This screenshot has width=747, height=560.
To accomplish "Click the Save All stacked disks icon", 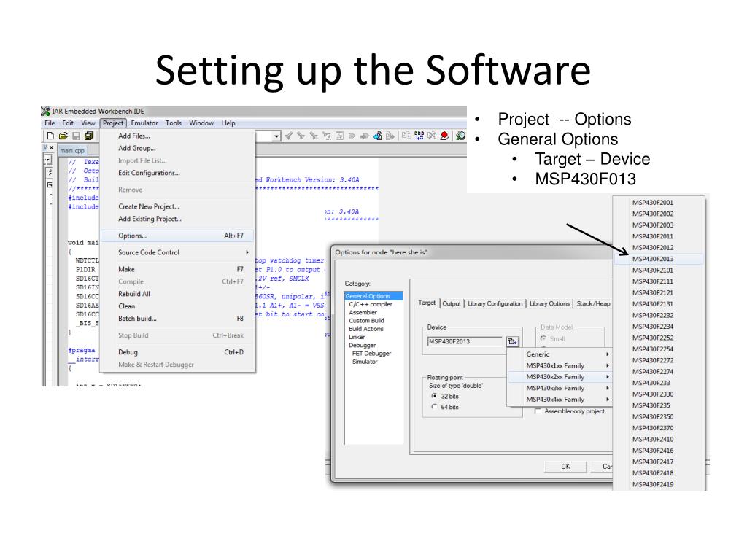I will pyautogui.click(x=88, y=136).
